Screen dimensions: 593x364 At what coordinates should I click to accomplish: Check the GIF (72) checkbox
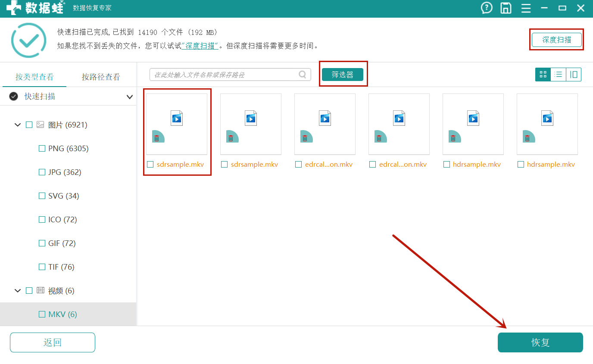pos(42,243)
